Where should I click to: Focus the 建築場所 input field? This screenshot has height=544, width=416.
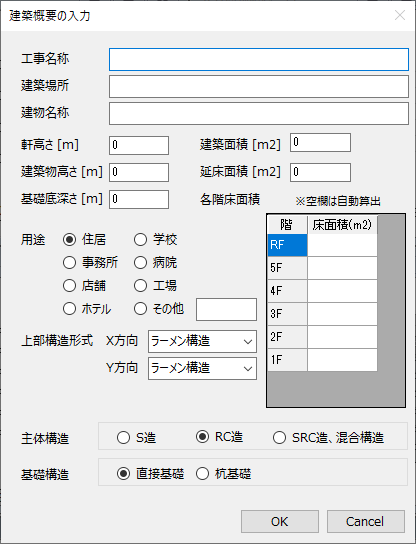tap(259, 86)
